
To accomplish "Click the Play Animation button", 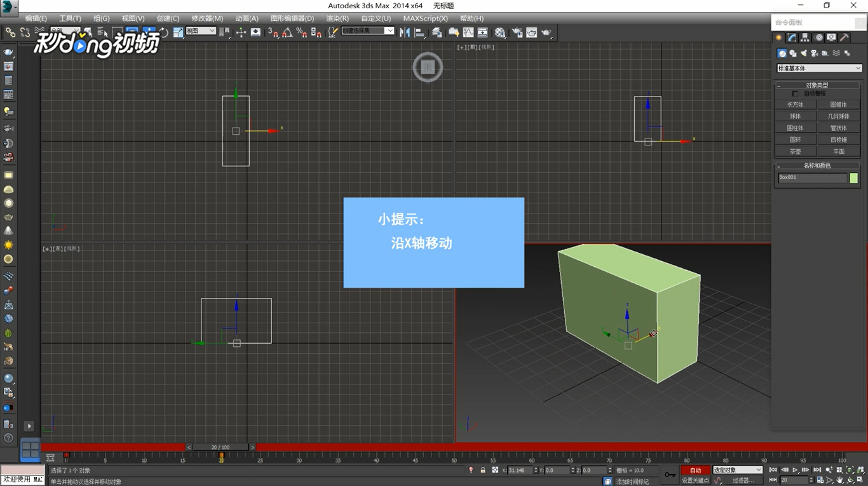I will click(x=795, y=470).
